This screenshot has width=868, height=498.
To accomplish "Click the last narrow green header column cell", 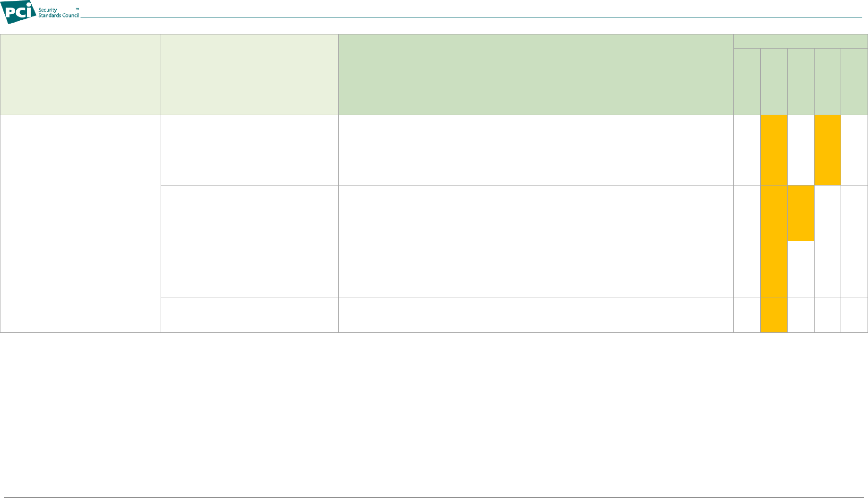I will 854,82.
